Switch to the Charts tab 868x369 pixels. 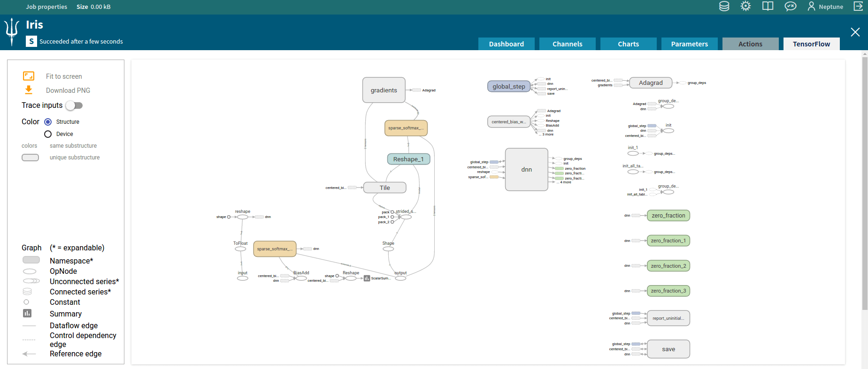point(628,44)
